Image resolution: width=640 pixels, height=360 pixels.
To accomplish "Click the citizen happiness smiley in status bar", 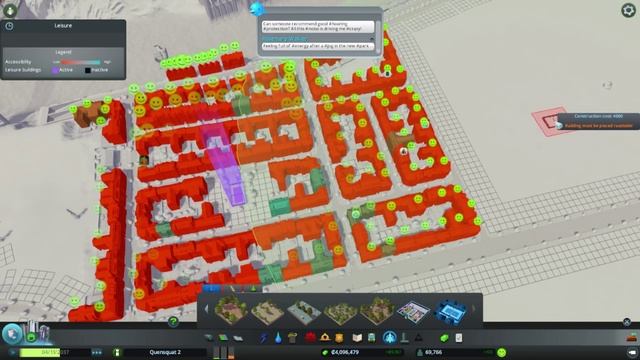I will click(502, 352).
